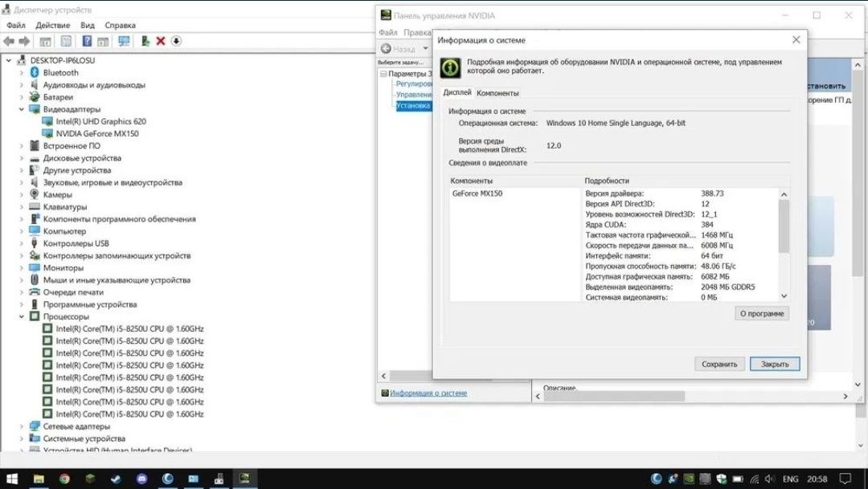
Task: Click the volume speaker icon in system tray
Action: (769, 479)
